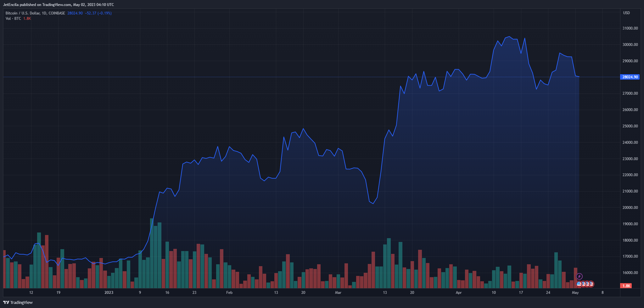Click the 29000.00 price axis label
The image size is (644, 308).
630,61
